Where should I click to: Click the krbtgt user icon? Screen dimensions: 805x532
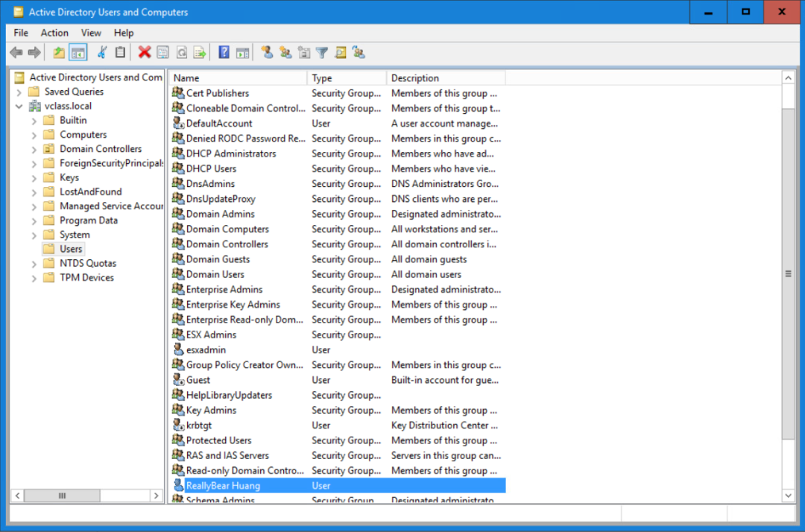(x=178, y=425)
